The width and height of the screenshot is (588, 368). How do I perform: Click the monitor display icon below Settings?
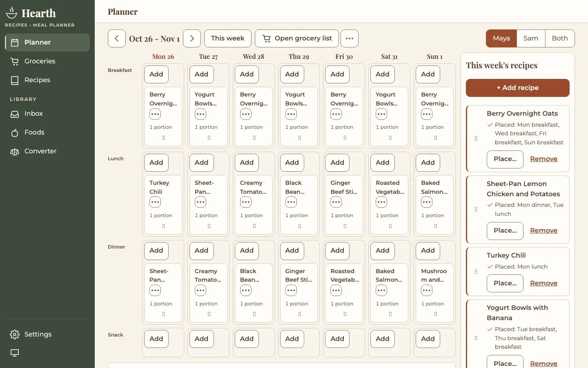15,353
